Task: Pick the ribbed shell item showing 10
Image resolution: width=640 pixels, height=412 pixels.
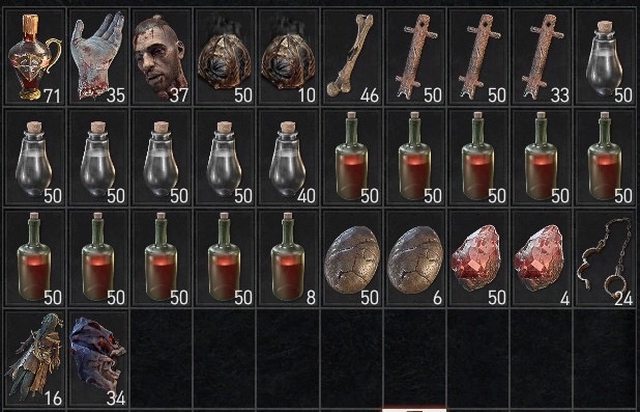Action: coord(288,57)
